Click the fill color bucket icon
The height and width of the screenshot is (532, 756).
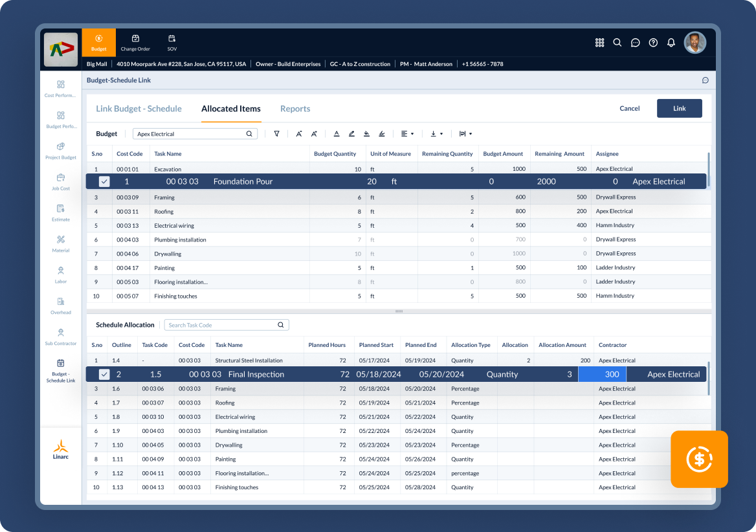[x=366, y=133]
